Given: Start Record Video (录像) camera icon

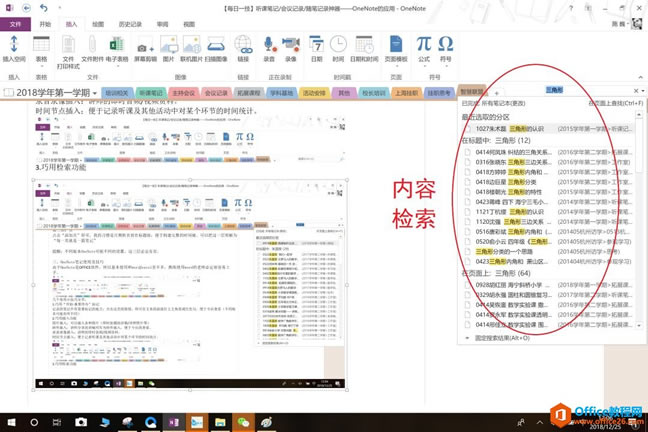Looking at the screenshot, I should pyautogui.click(x=291, y=49).
